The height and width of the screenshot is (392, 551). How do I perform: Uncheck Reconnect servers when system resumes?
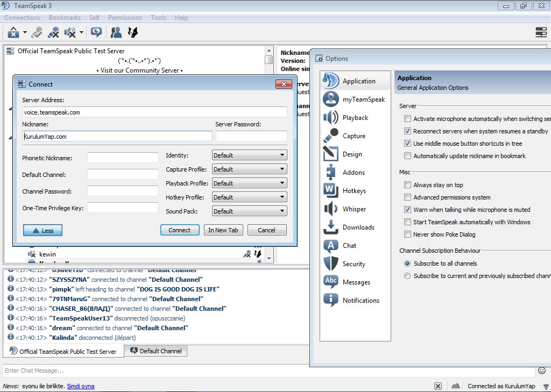pos(407,131)
